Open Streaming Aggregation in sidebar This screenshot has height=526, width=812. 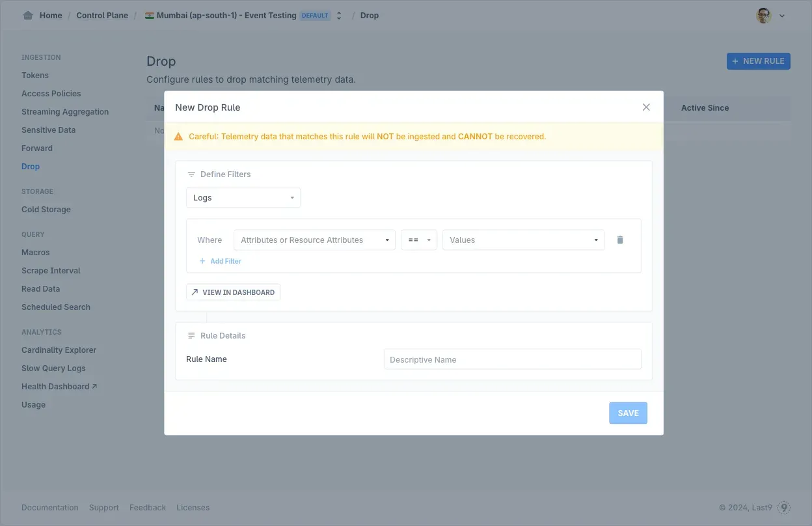(65, 112)
